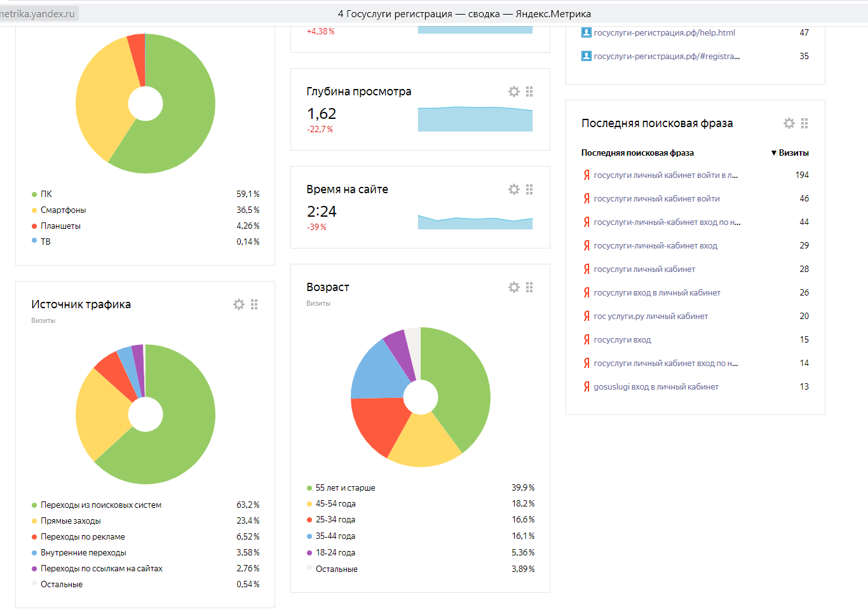Click the Глубина просмотра sparkline chart
Image resolution: width=868 pixels, height=612 pixels.
475,119
